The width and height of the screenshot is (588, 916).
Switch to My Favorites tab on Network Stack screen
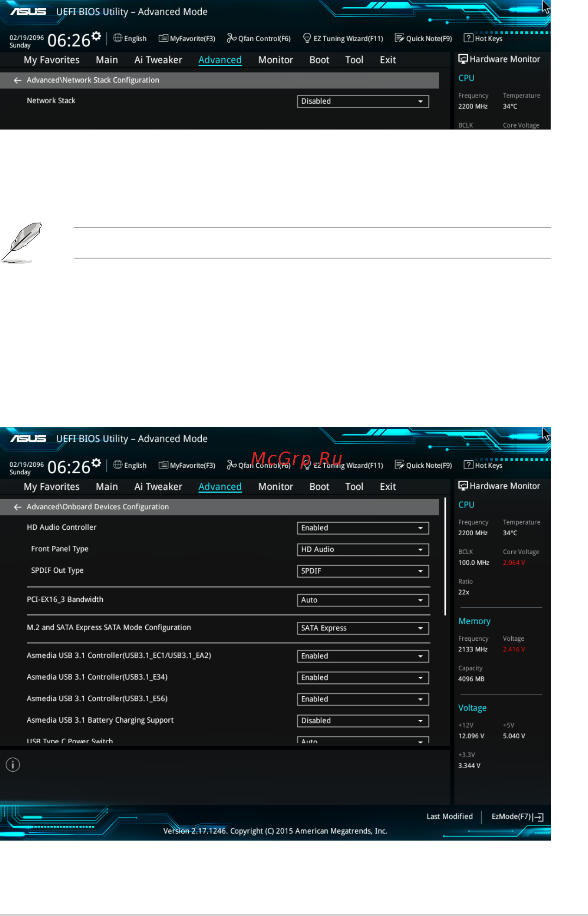click(x=52, y=60)
